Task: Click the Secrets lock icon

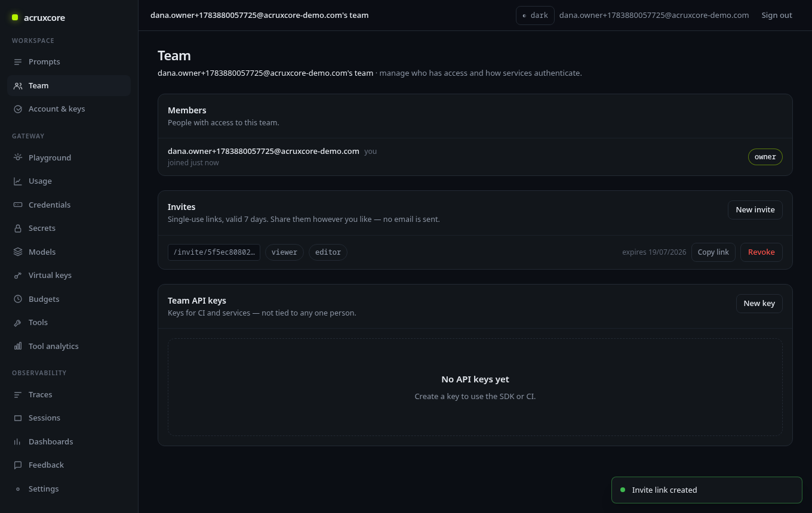Action: pos(18,228)
